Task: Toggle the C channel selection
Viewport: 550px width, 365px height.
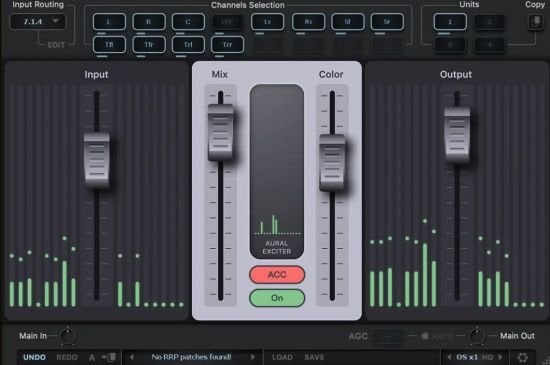Action: (188, 22)
